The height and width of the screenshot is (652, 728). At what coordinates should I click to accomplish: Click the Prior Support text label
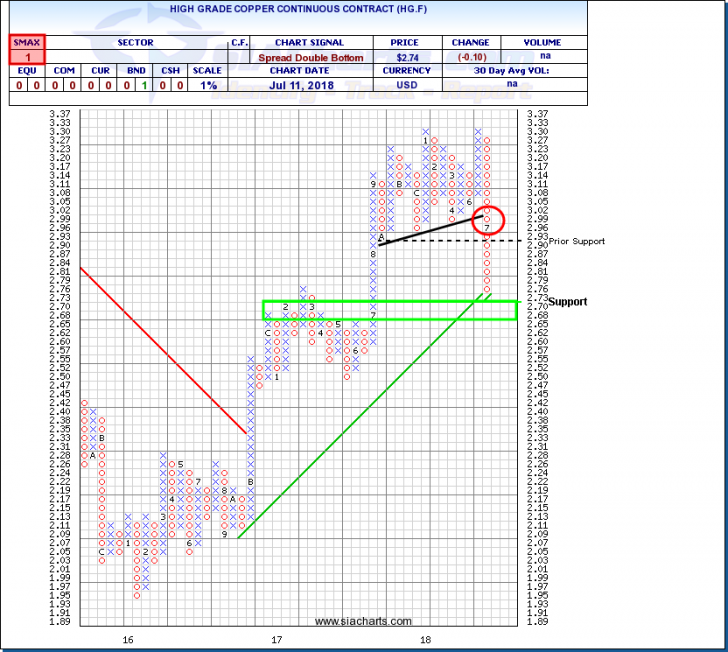point(551,241)
